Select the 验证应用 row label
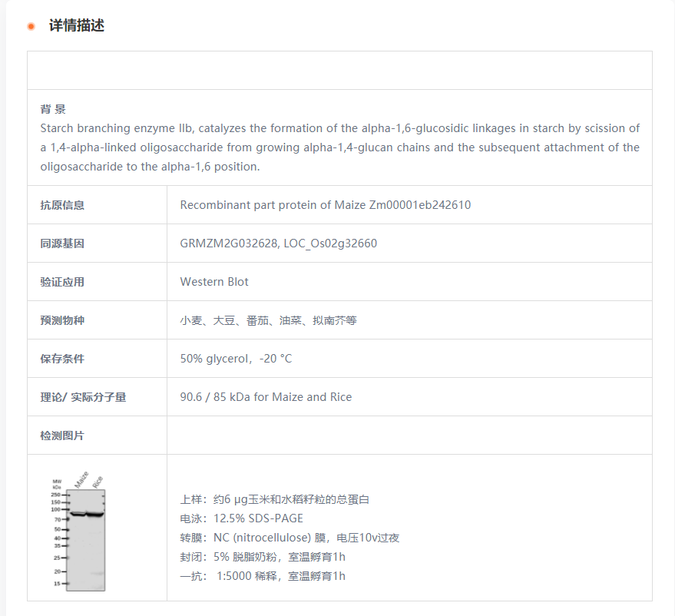The width and height of the screenshot is (675, 616). click(x=62, y=282)
